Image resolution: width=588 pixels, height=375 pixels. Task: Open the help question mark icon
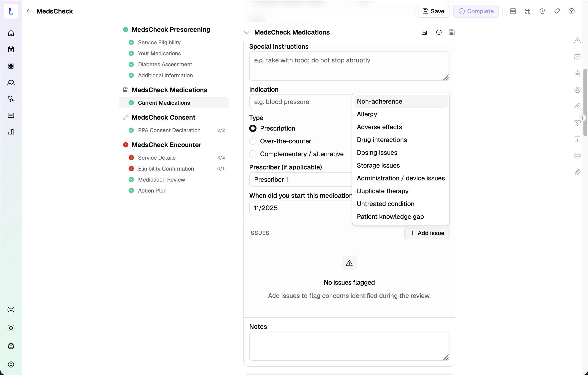572,11
